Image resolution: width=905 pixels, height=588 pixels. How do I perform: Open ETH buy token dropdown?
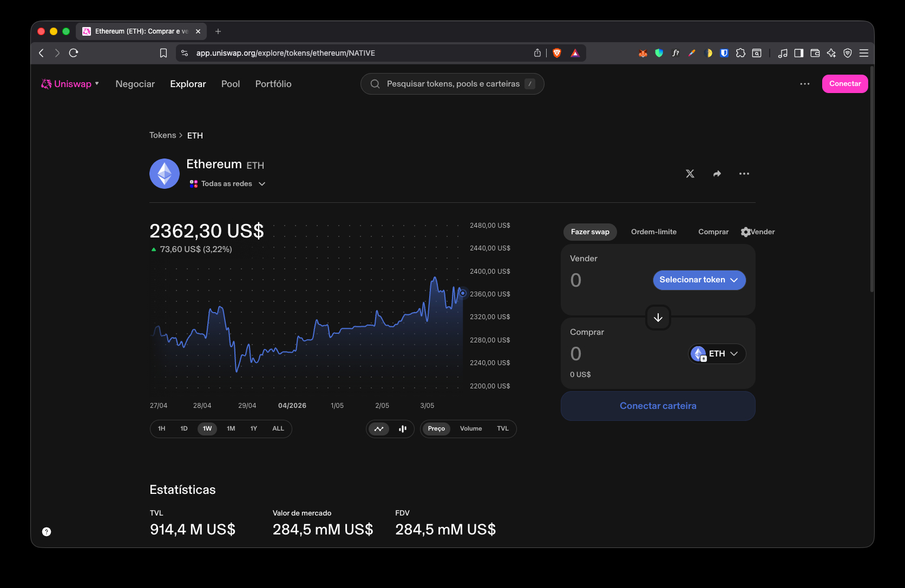tap(717, 354)
